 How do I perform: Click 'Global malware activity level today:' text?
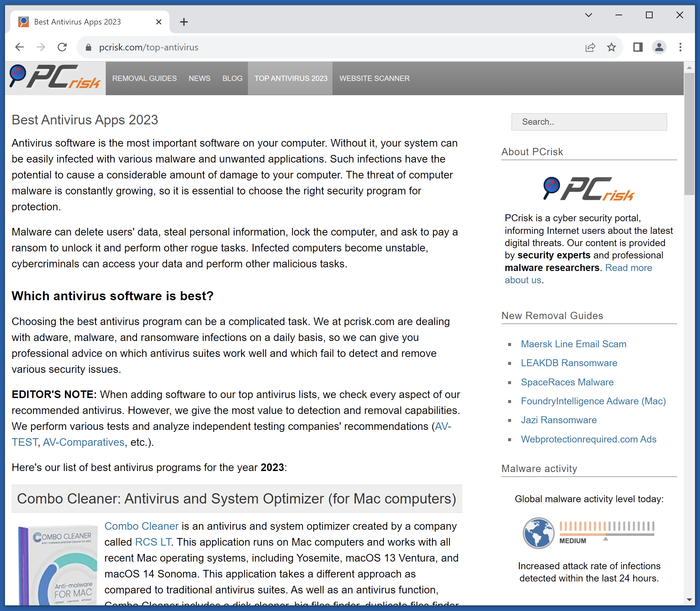[x=589, y=499]
